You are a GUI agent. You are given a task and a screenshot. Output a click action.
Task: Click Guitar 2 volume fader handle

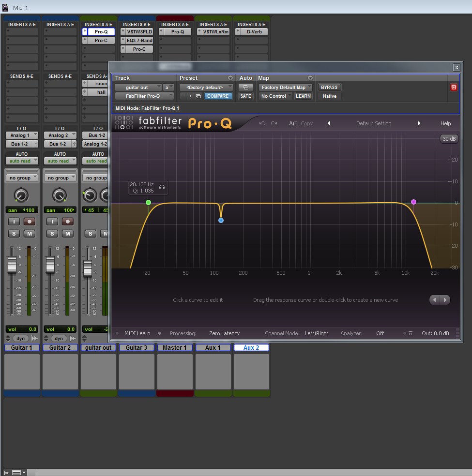click(x=50, y=264)
